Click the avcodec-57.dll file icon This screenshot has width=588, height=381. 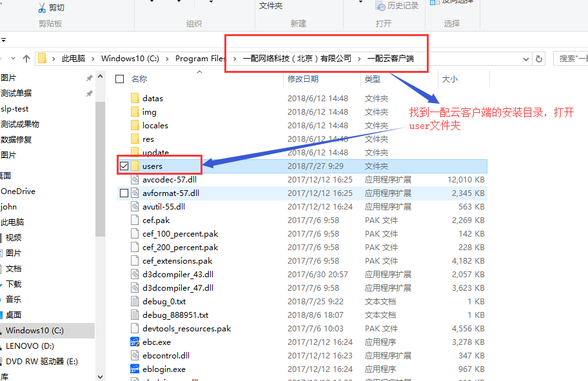pos(135,179)
